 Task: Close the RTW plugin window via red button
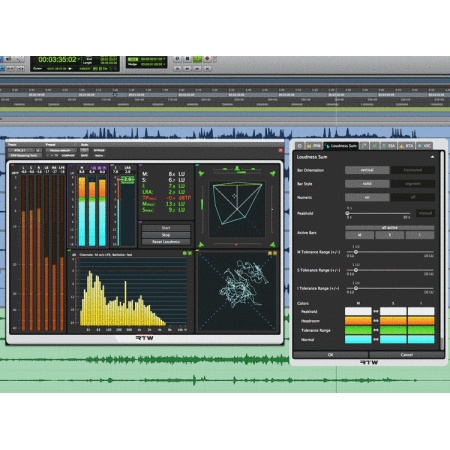coord(280,151)
